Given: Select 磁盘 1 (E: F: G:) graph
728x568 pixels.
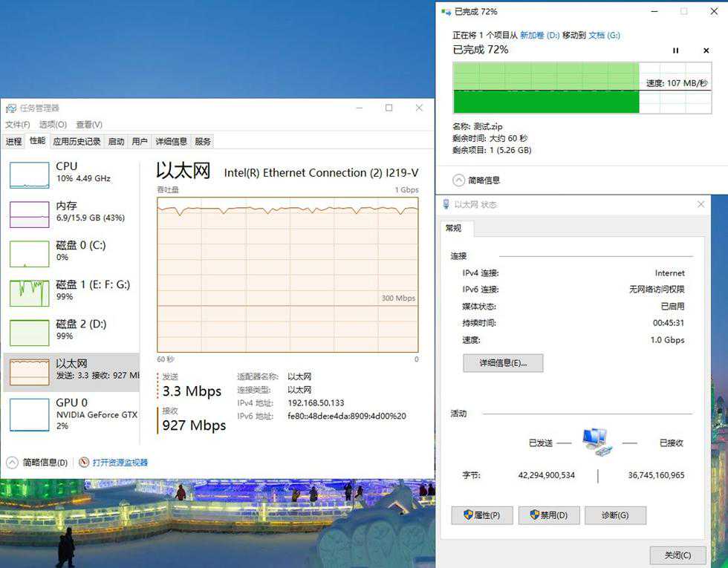Looking at the screenshot, I should (x=29, y=293).
